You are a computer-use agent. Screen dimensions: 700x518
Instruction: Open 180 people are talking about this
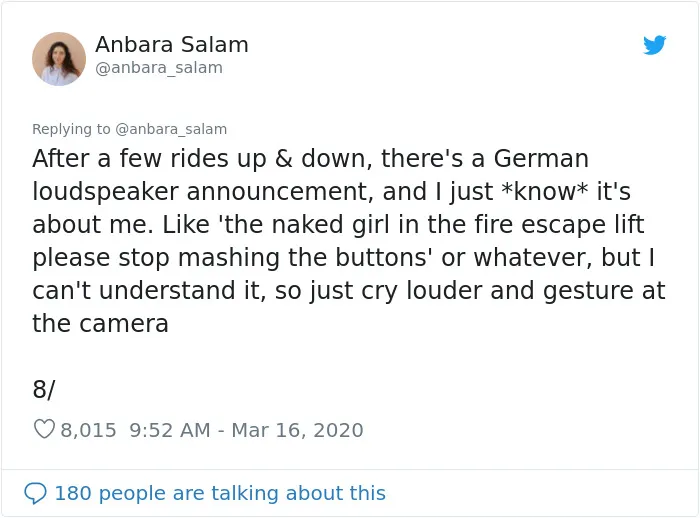[x=220, y=493]
